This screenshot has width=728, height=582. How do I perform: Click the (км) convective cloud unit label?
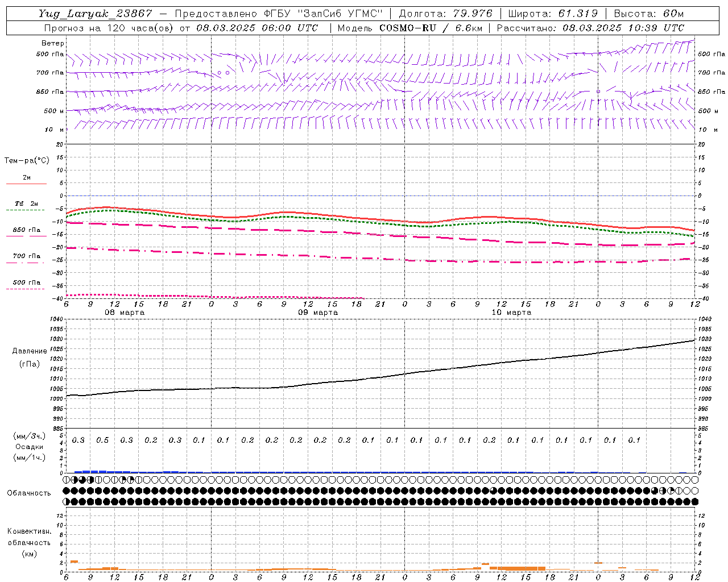[x=30, y=554]
